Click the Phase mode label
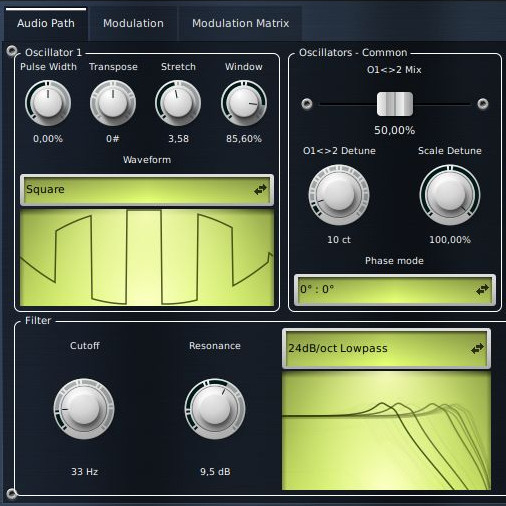Image resolution: width=506 pixels, height=506 pixels. 394,261
